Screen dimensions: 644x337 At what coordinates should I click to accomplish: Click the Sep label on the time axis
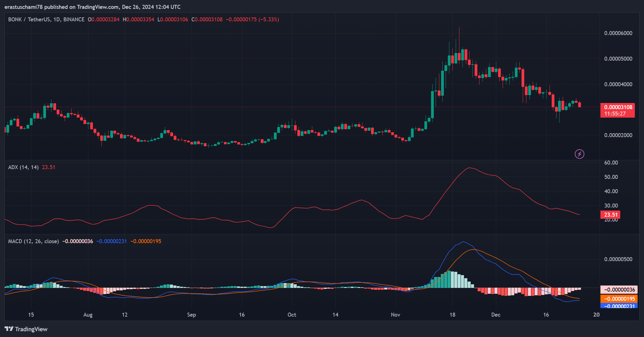pyautogui.click(x=191, y=315)
